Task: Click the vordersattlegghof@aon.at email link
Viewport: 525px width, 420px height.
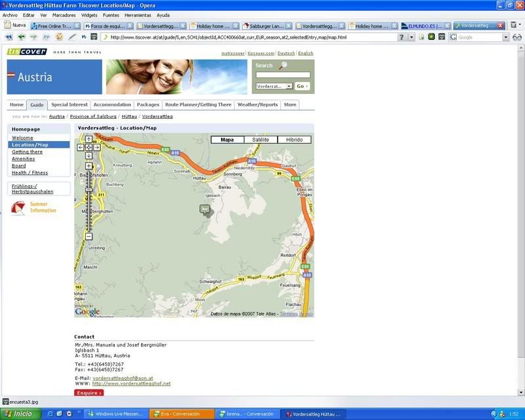Action: pyautogui.click(x=123, y=378)
